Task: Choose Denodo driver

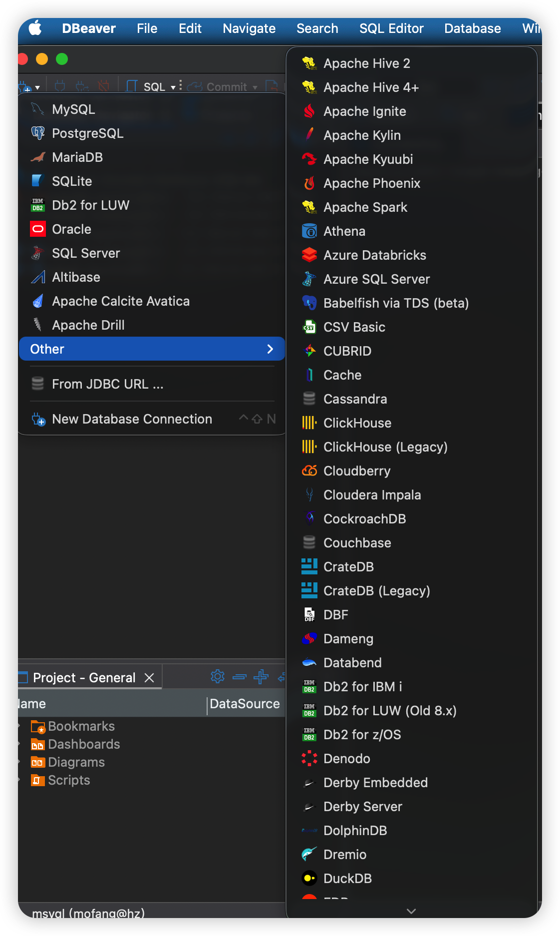Action: tap(412, 759)
